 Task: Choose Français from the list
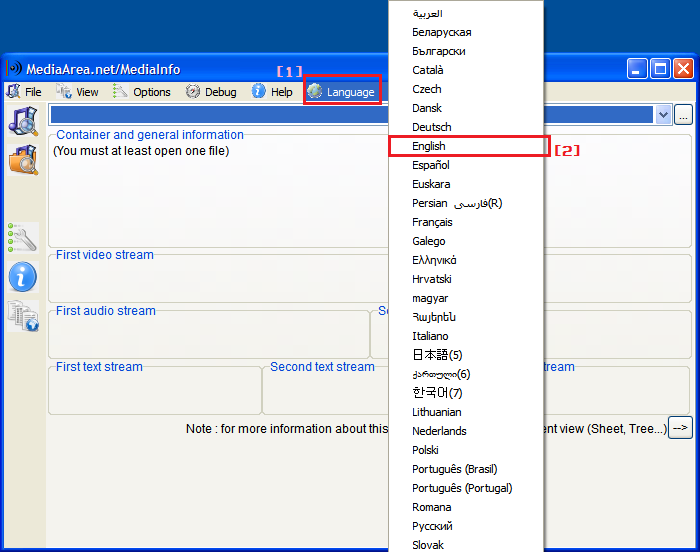(466, 222)
